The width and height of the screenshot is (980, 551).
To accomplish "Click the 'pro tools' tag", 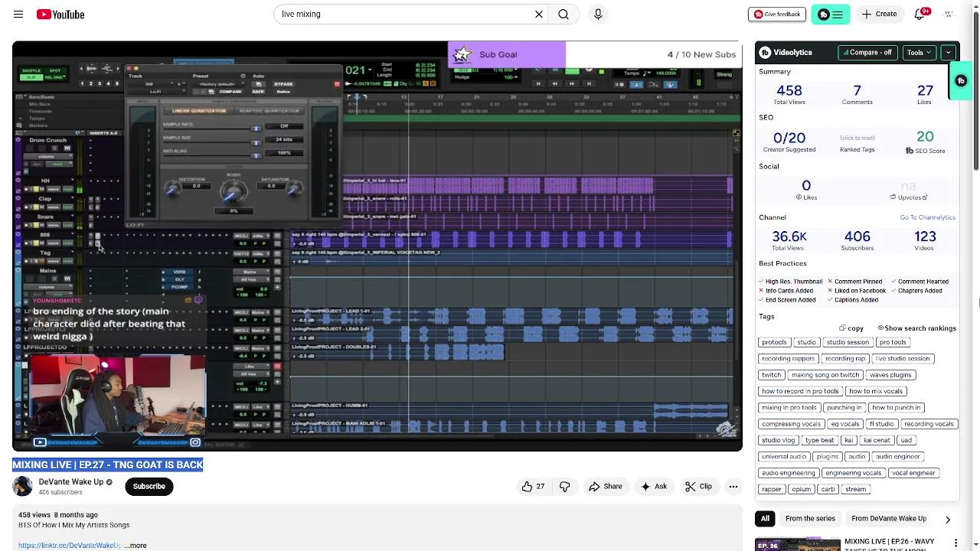I will click(893, 343).
